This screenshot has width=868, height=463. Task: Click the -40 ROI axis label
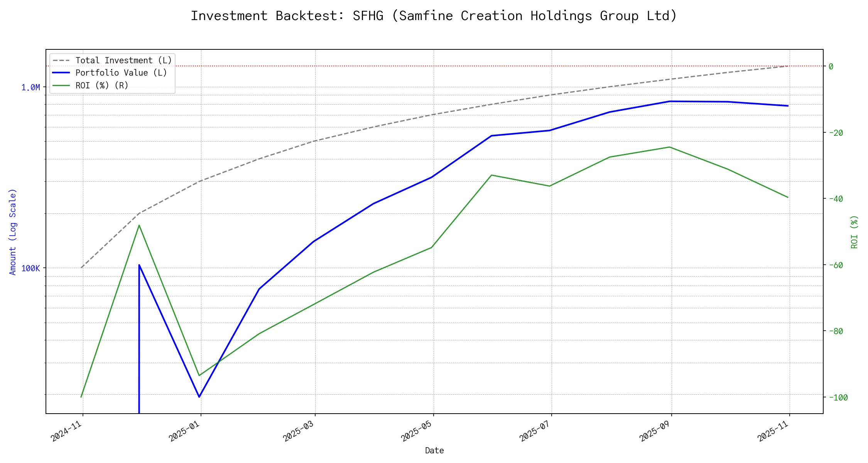coord(836,199)
